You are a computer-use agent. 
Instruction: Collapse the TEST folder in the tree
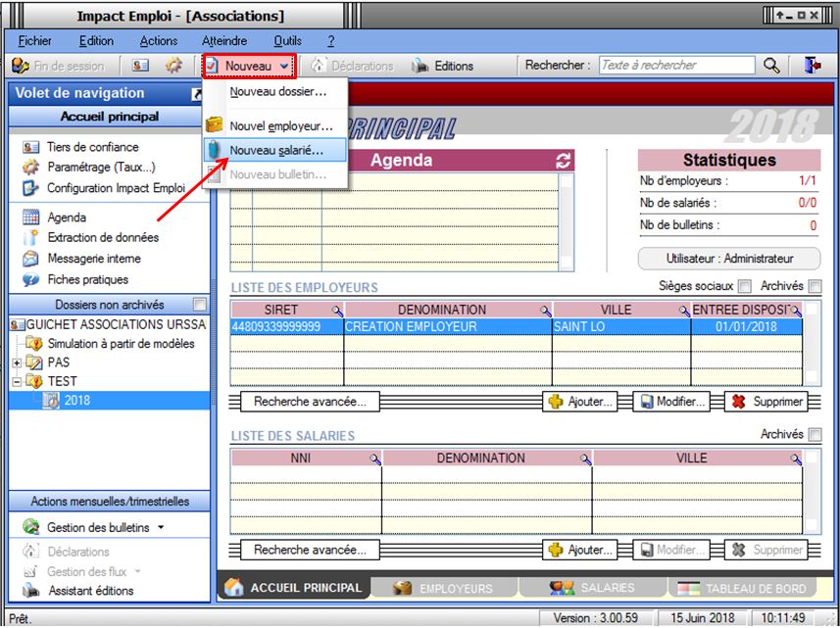pos(17,382)
